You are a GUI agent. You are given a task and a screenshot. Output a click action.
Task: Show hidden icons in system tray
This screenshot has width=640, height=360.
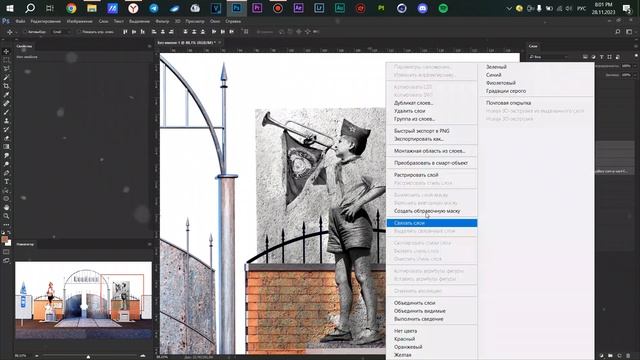pyautogui.click(x=509, y=8)
